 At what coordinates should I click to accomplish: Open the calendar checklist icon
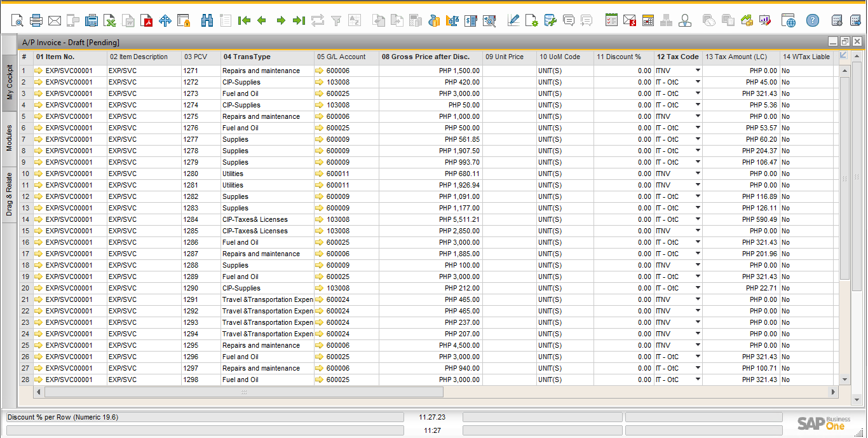pyautogui.click(x=611, y=21)
